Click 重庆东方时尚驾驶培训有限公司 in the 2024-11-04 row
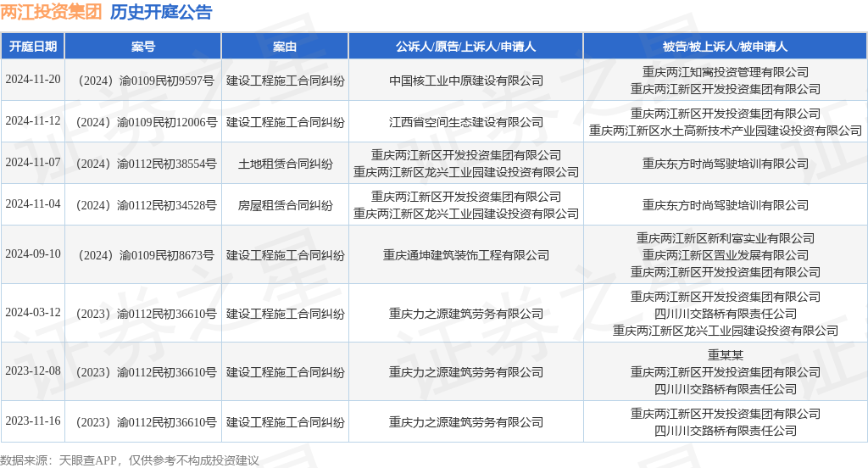This screenshot has width=868, height=468. 726,205
